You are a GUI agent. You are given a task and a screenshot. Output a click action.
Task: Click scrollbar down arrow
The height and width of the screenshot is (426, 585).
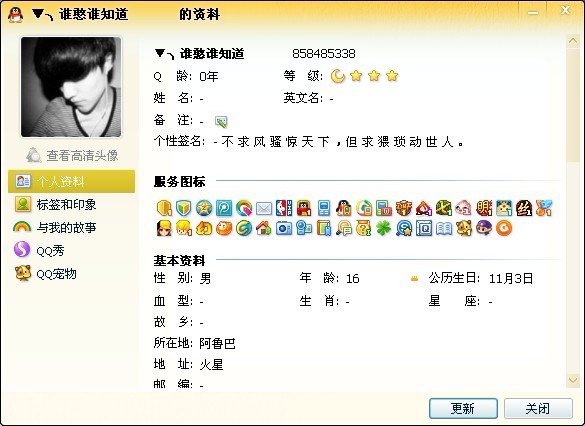coord(573,380)
